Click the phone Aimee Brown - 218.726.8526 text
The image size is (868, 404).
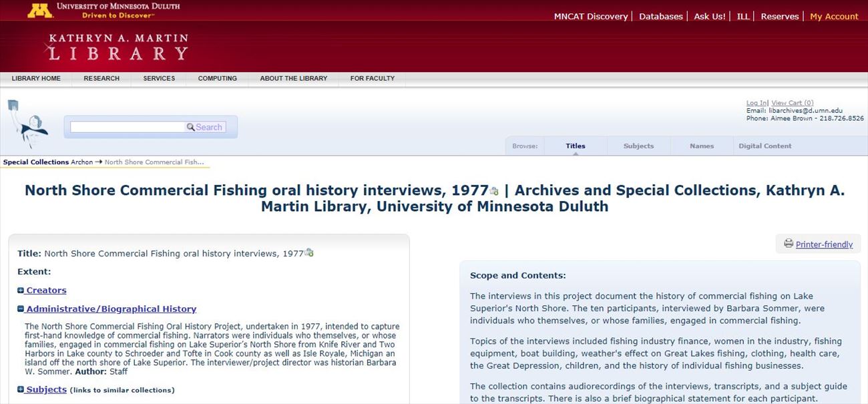805,118
